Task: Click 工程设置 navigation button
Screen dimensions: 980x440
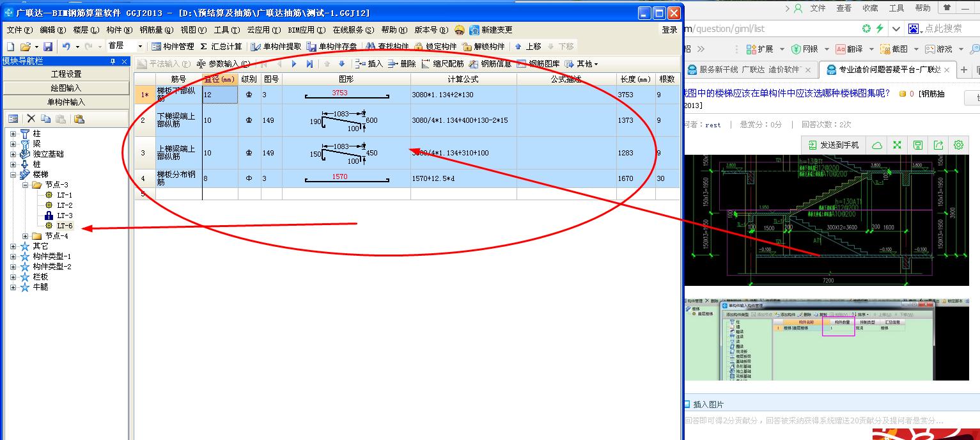Action: (x=66, y=74)
